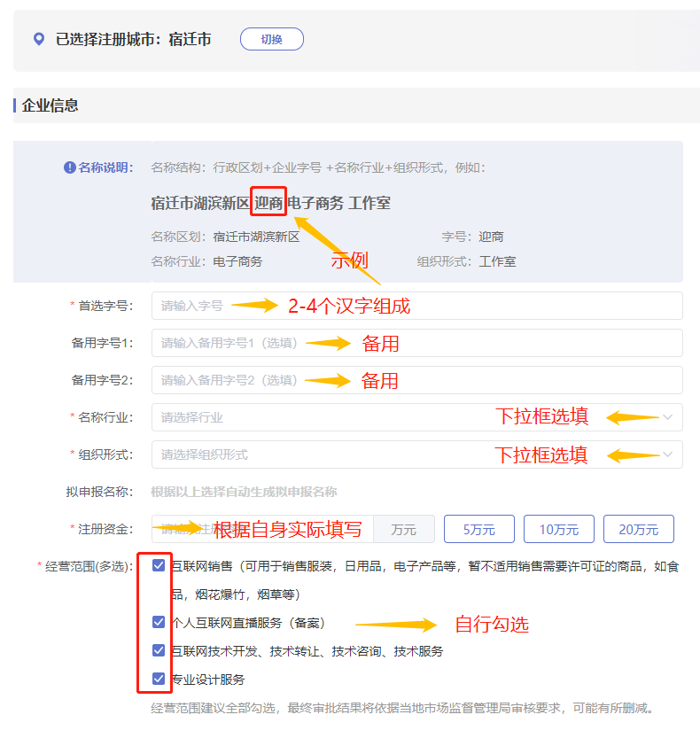Click the info icon next to 名称说明
The image size is (700, 738).
tap(70, 167)
